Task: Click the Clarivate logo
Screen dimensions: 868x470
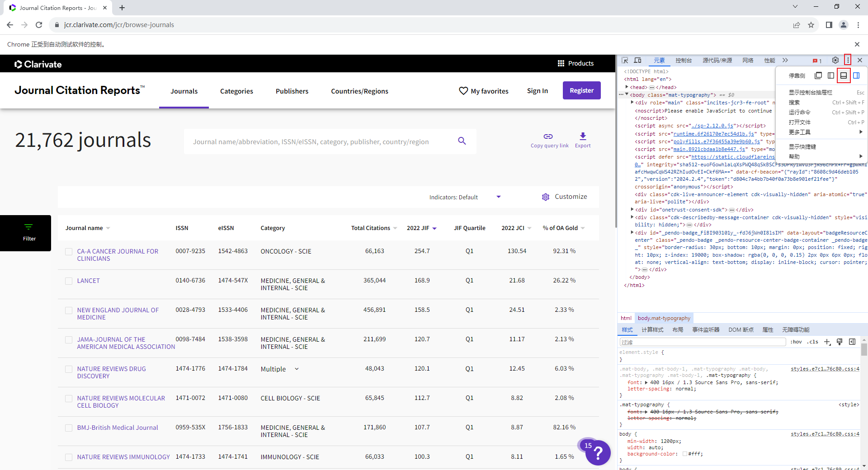Action: click(38, 64)
